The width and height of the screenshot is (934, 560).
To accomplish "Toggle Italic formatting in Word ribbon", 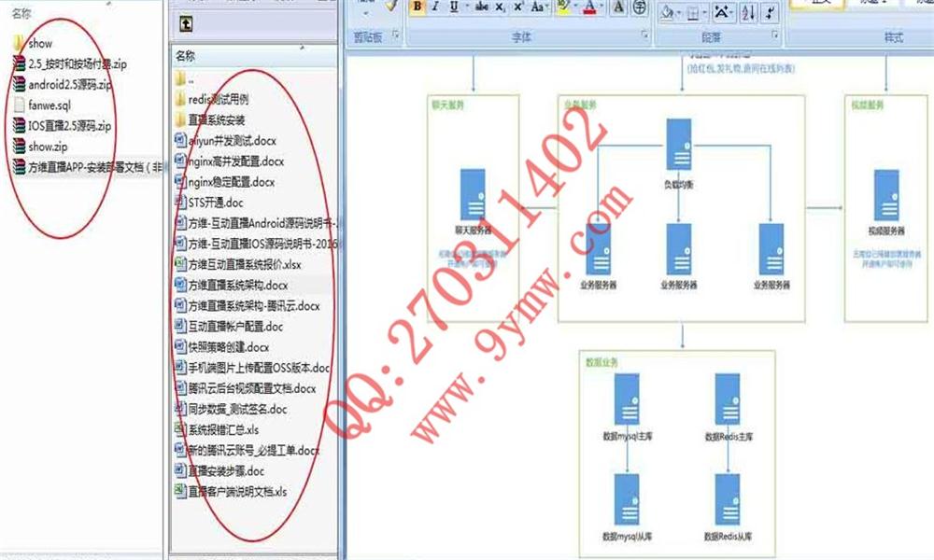I will tap(435, 7).
